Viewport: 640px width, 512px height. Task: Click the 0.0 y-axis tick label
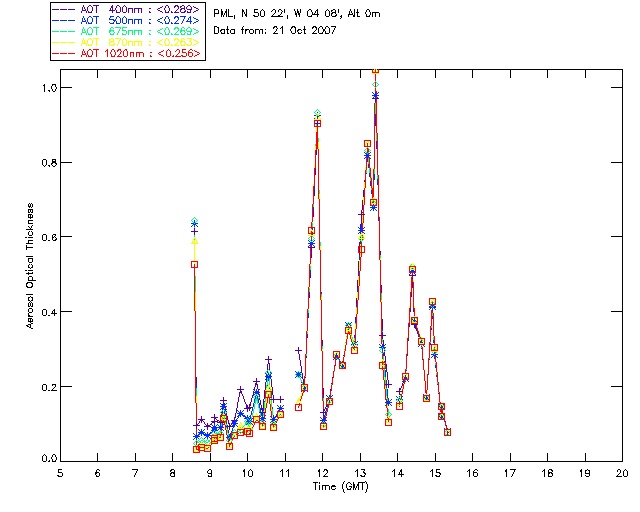(x=48, y=459)
